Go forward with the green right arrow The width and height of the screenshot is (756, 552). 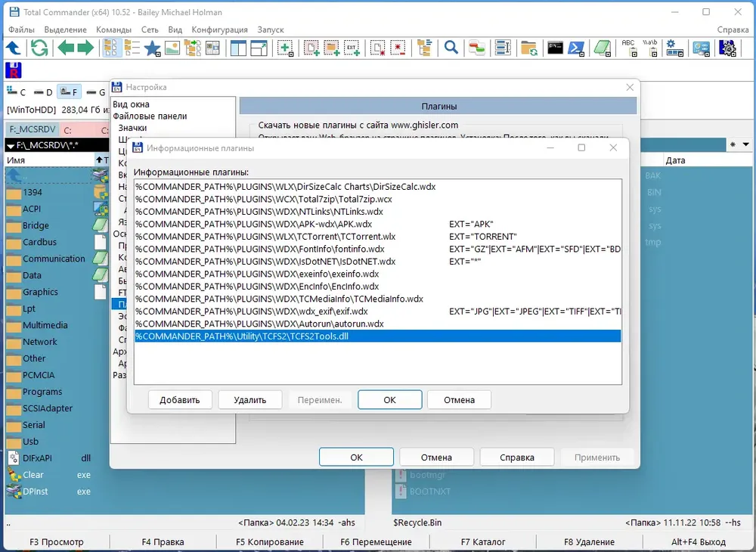point(85,48)
